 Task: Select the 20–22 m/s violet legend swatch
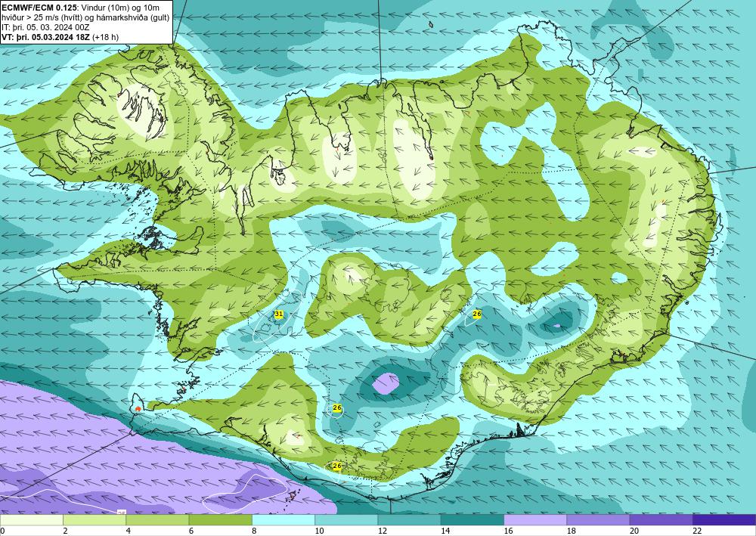tap(661, 519)
